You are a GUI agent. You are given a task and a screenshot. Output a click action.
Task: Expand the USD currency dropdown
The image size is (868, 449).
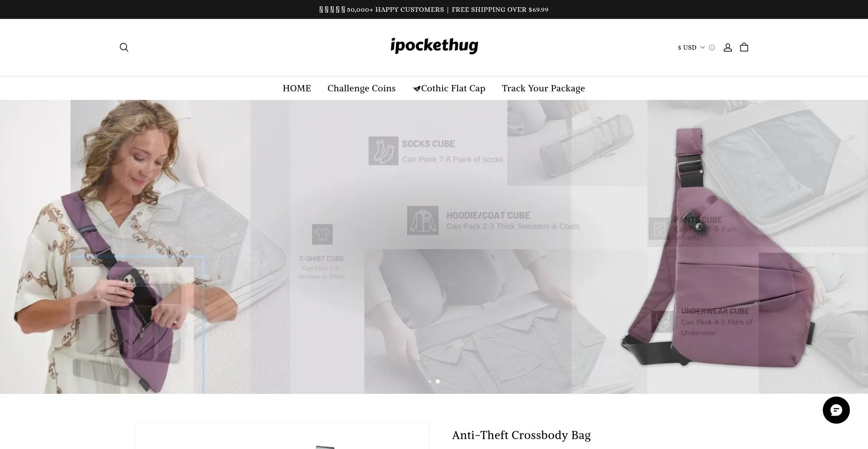click(691, 47)
